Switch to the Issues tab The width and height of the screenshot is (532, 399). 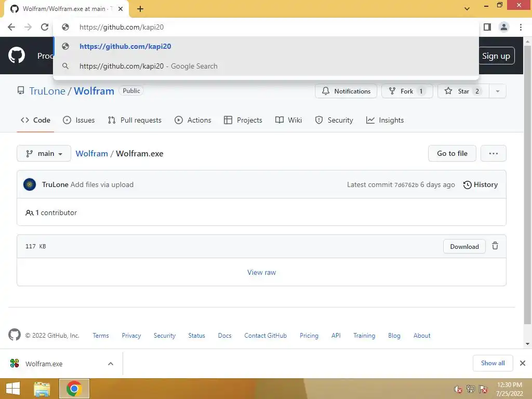coord(79,120)
